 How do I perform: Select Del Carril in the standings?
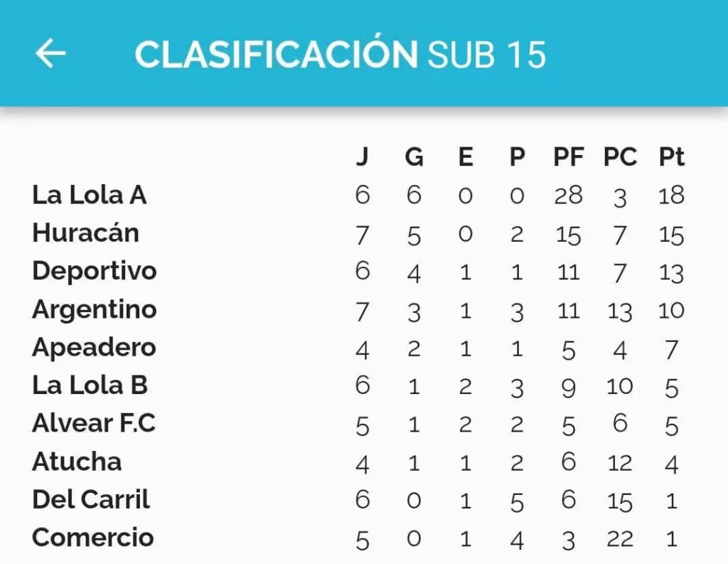90,499
